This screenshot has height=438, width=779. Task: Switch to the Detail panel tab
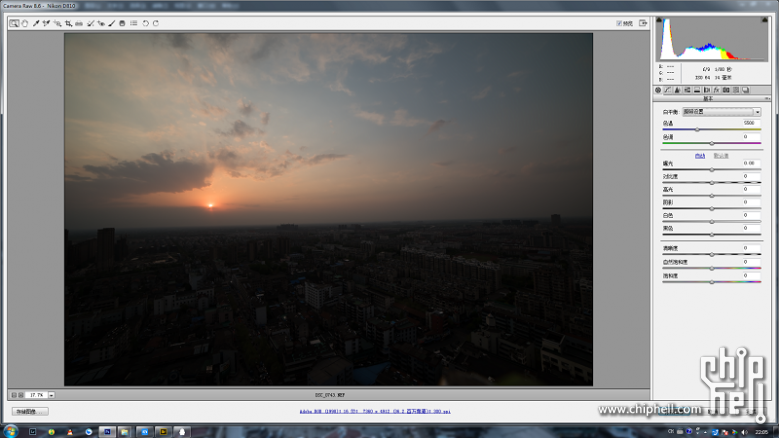pyautogui.click(x=677, y=90)
